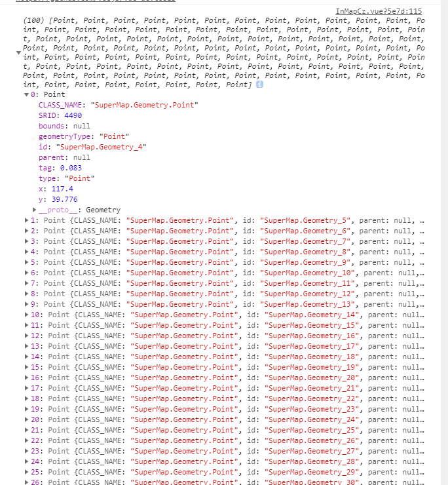The height and width of the screenshot is (485, 448).
Task: Expand array item 1 with id SuperMap.Geometry_5
Action: 27,220
